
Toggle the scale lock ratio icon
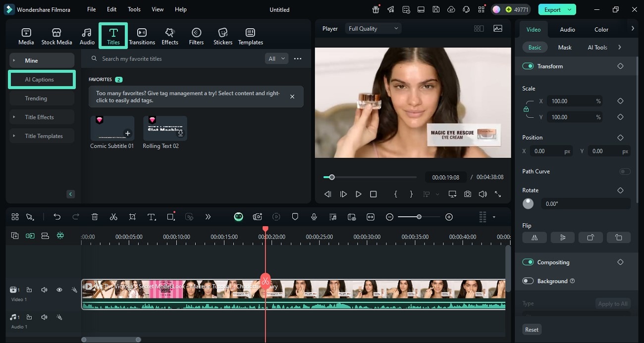(x=526, y=109)
